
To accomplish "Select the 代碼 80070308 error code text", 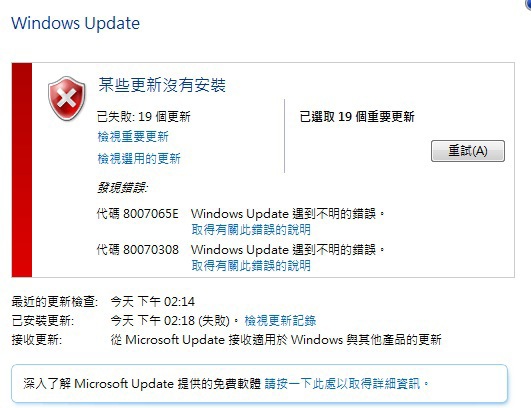I will [x=137, y=250].
